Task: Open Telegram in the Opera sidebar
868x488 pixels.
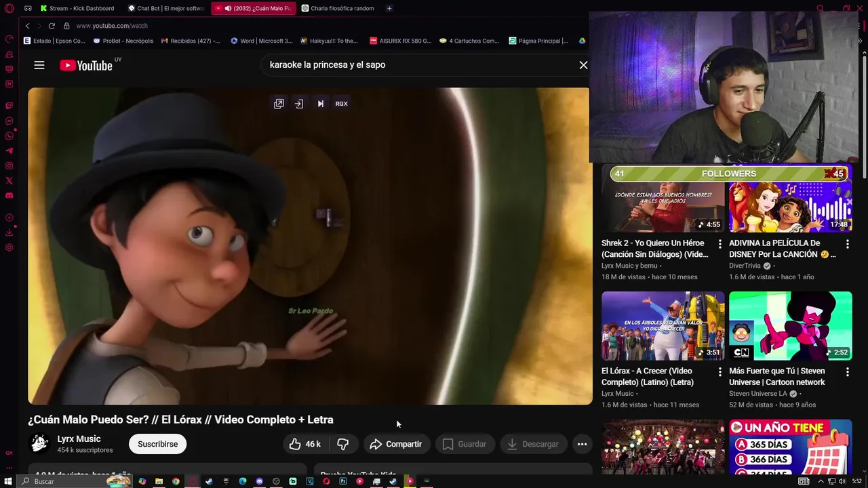Action: click(9, 150)
